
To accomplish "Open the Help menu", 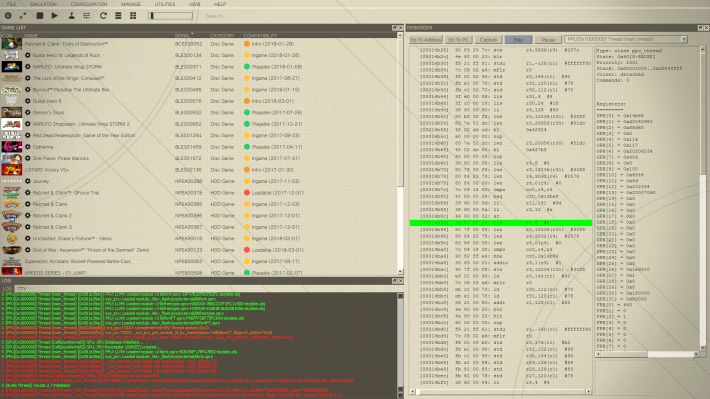I will pyautogui.click(x=220, y=4).
